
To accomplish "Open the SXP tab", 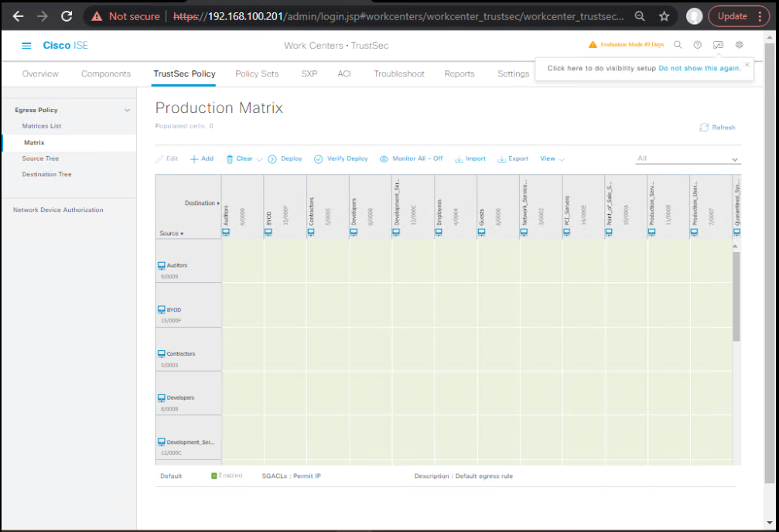I will pyautogui.click(x=309, y=73).
